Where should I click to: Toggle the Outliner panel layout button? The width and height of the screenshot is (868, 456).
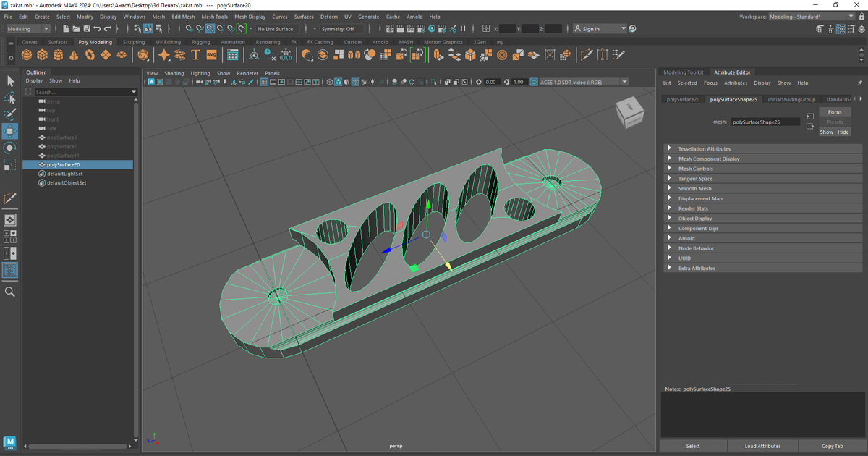click(10, 271)
